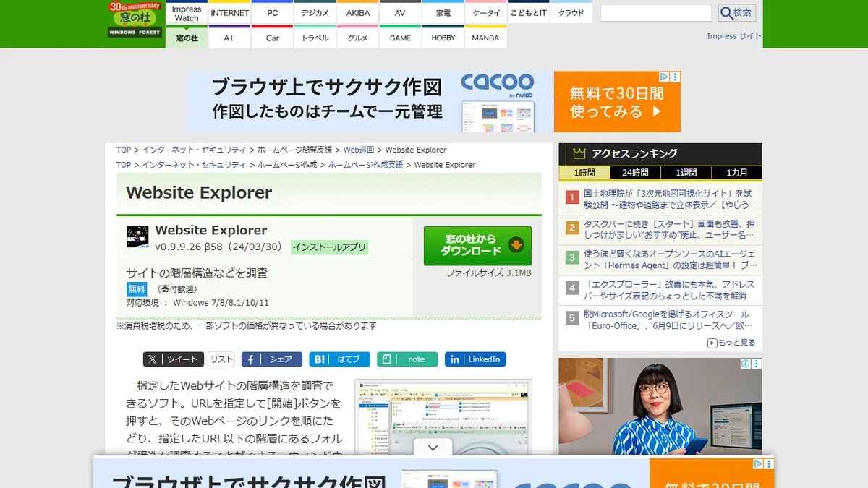
Task: Share to note button
Action: [407, 359]
